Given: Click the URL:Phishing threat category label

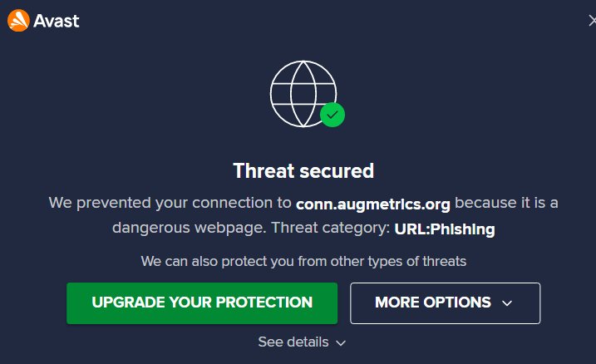Looking at the screenshot, I should click(445, 229).
